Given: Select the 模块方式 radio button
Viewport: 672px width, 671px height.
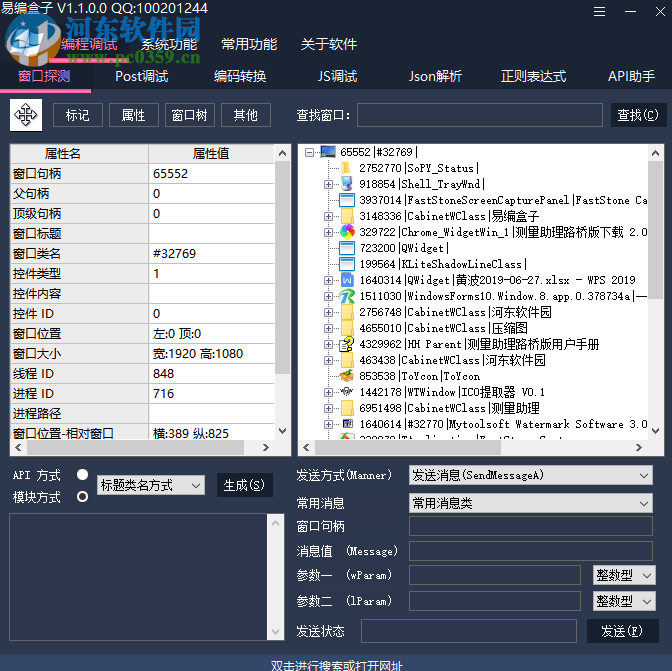Looking at the screenshot, I should (82, 497).
